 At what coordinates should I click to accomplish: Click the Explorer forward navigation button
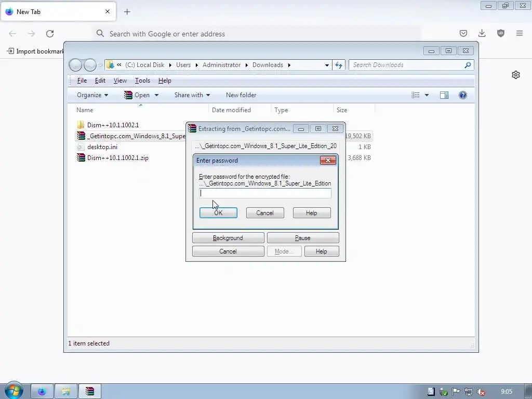coord(90,65)
